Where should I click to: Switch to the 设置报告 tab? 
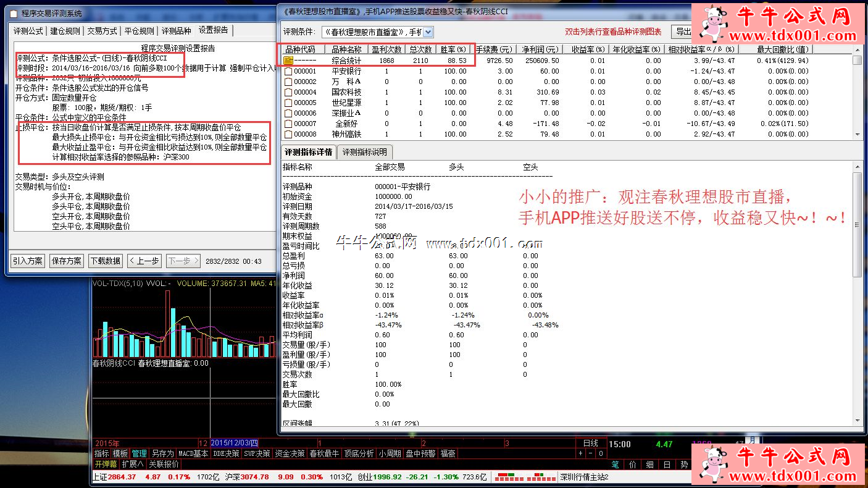tap(214, 30)
